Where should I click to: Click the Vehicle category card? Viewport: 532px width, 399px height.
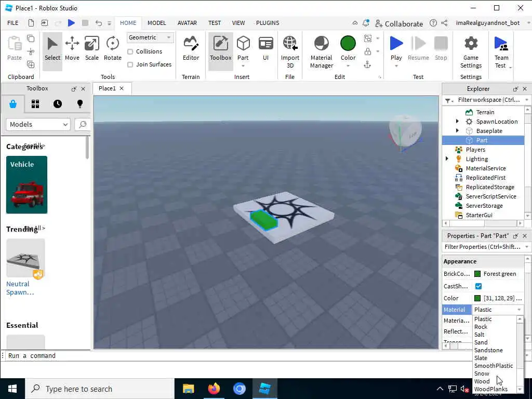point(26,184)
